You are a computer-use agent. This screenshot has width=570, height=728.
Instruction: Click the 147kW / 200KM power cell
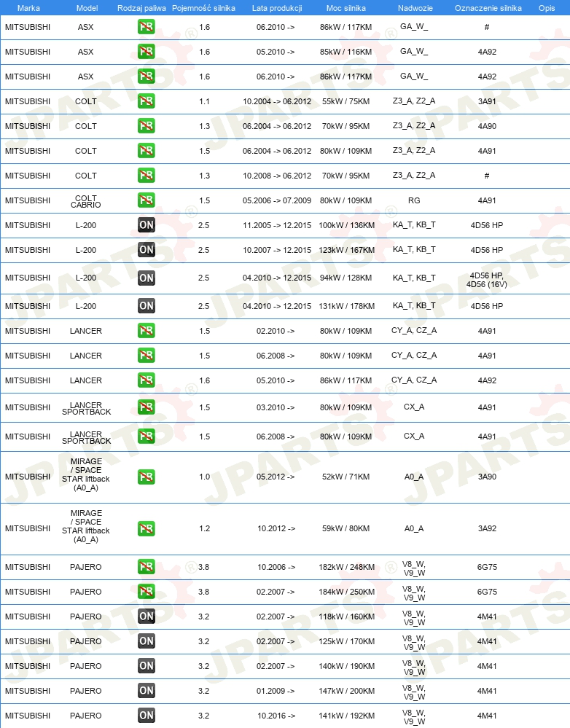(346, 691)
